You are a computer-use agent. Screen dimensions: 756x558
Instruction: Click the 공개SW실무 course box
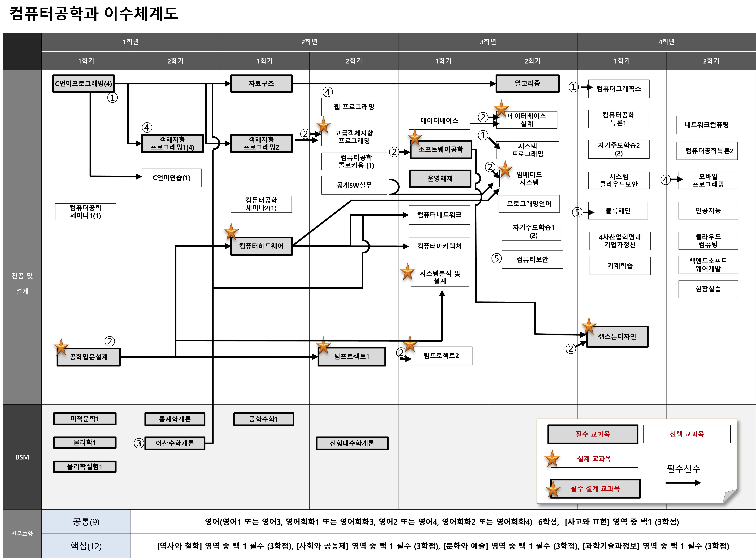pyautogui.click(x=354, y=185)
